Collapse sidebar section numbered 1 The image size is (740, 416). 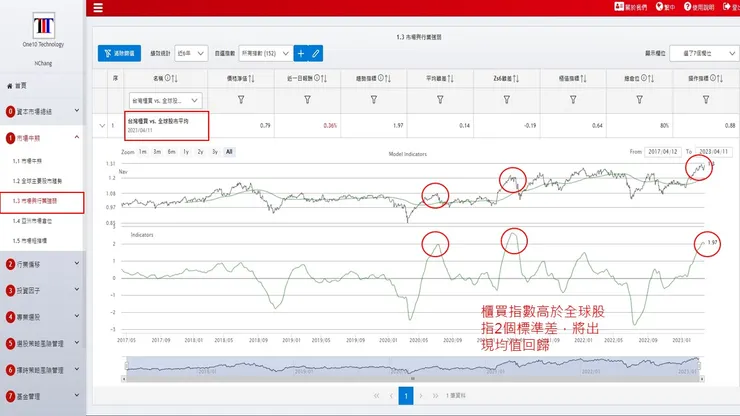42,138
